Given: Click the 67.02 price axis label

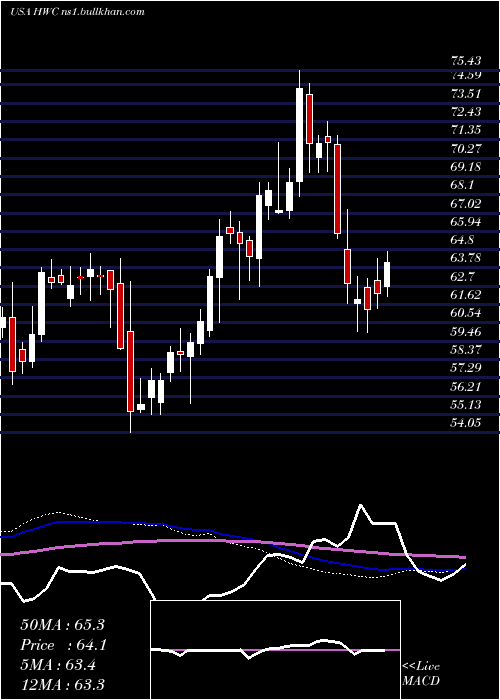Looking at the screenshot, I should (x=466, y=204).
